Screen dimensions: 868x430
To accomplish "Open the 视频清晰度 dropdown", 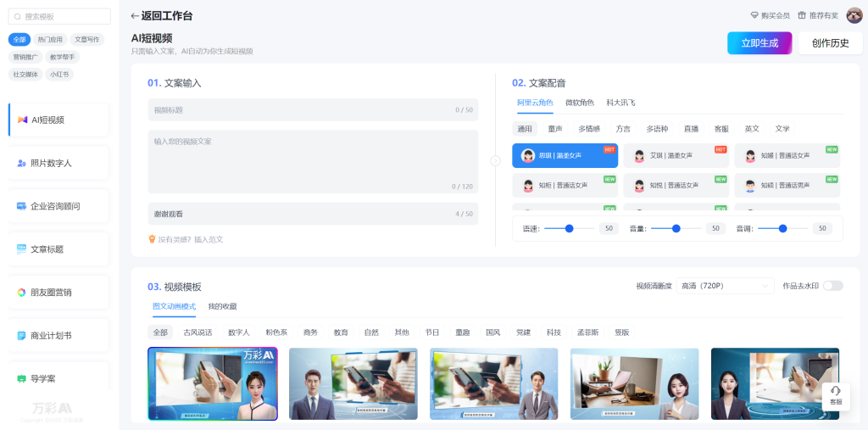I will coord(726,286).
